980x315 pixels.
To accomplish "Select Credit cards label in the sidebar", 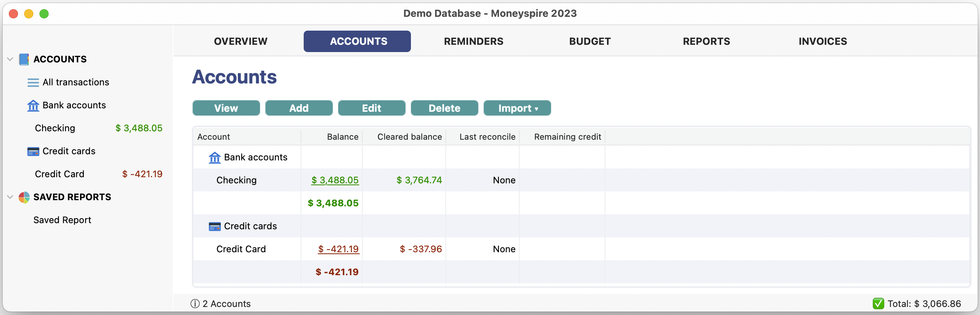I will 69,151.
